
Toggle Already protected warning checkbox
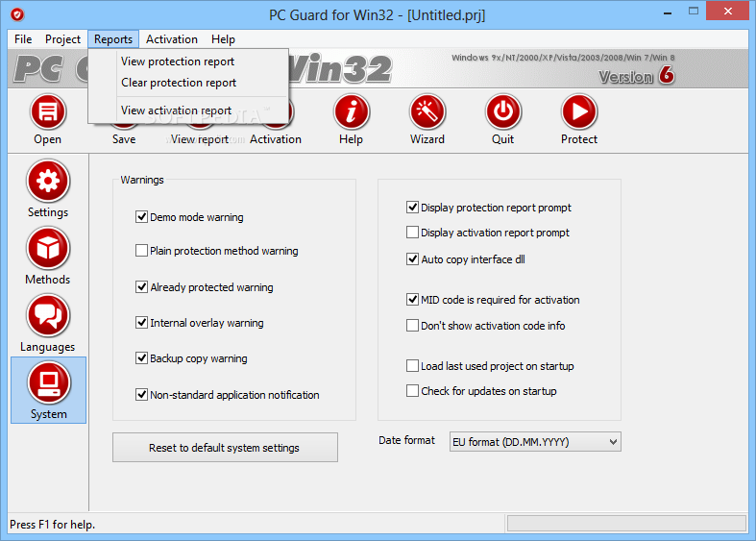(x=141, y=287)
